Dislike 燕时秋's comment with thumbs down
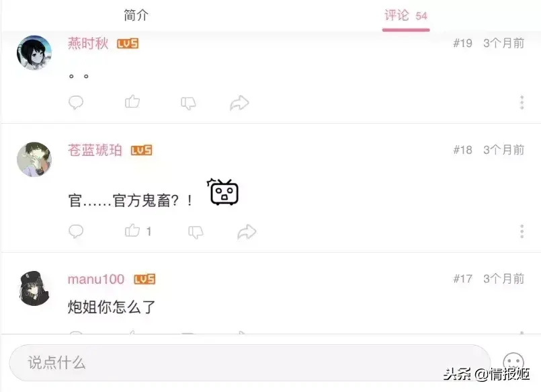541x392 pixels. pyautogui.click(x=188, y=103)
